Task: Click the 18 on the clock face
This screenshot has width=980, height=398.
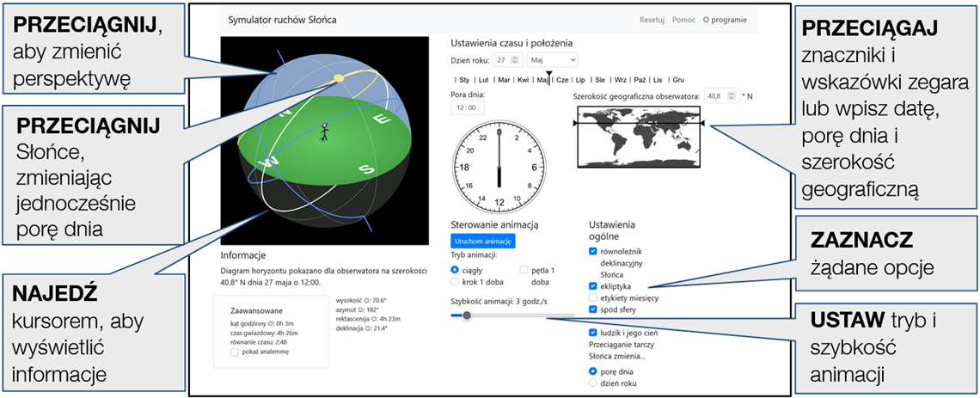Action: coord(464,168)
